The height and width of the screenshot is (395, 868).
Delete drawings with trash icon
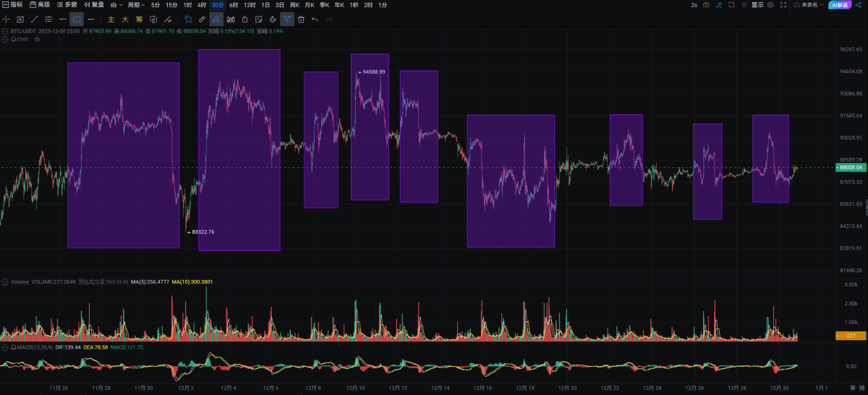pos(301,20)
